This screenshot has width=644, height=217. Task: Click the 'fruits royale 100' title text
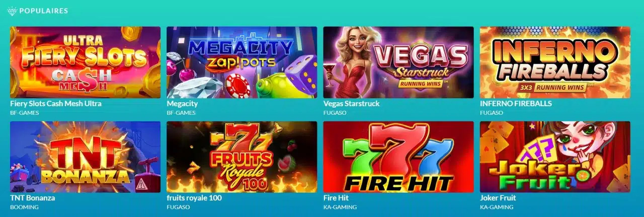click(x=194, y=198)
